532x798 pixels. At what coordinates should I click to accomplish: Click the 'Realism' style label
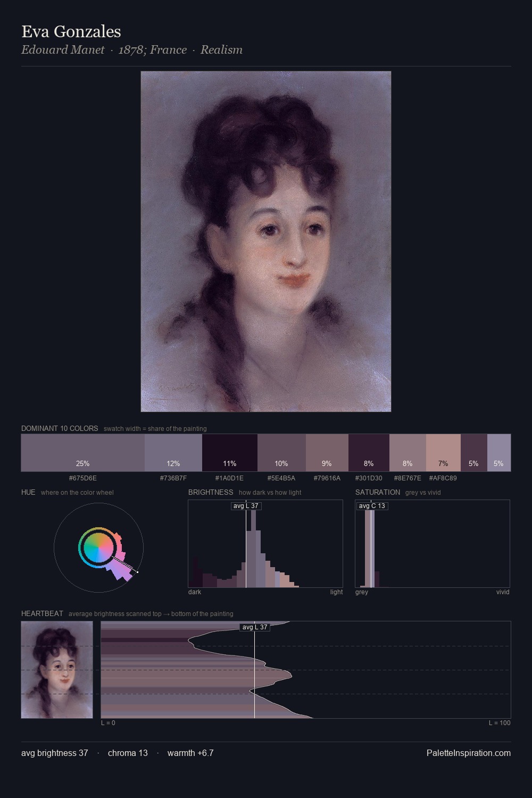click(x=221, y=49)
